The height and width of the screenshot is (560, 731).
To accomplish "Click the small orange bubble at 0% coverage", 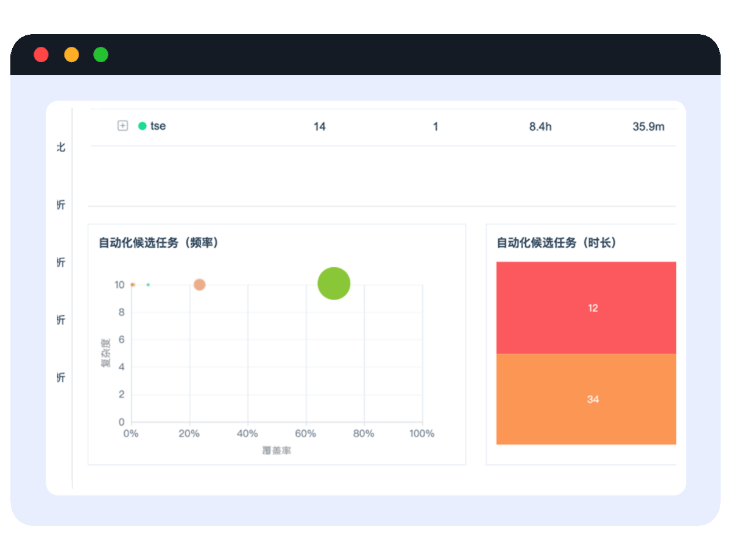I will 133,284.
